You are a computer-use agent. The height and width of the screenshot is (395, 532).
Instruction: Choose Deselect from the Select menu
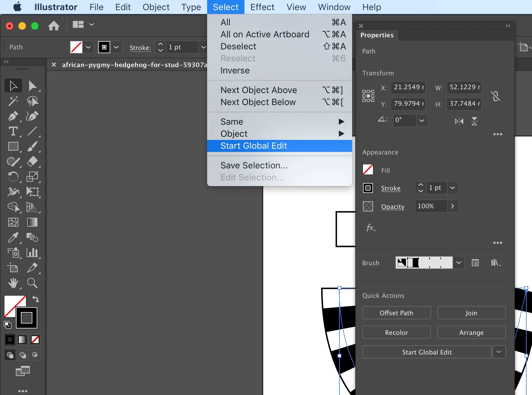[280, 47]
